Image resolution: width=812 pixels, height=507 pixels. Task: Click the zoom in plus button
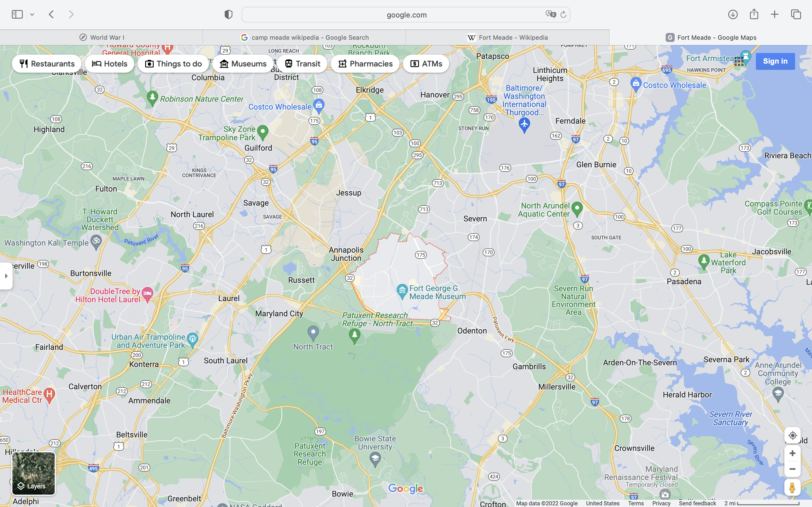792,453
